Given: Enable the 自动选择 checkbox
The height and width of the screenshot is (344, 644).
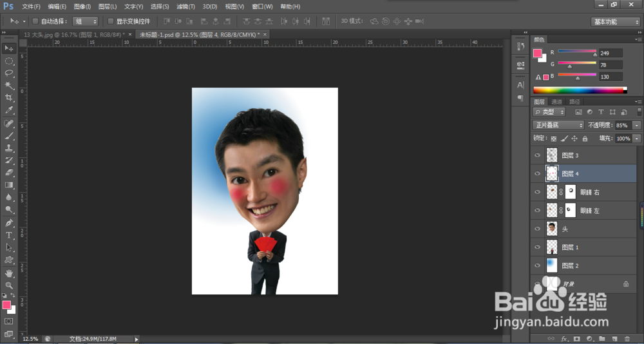Looking at the screenshot, I should click(35, 21).
